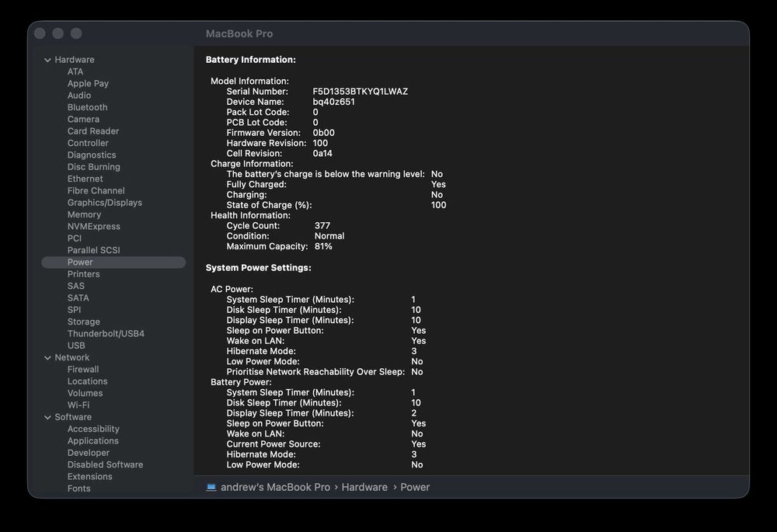777x532 pixels.
Task: Collapse the Software section
Action: [x=47, y=417]
